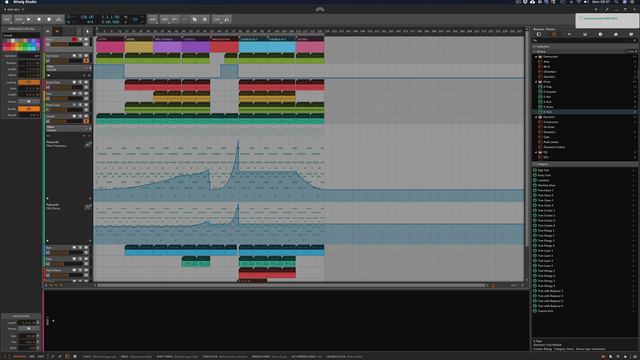
Task: Open the Bitwig Studio menu
Action: (x=25, y=2)
